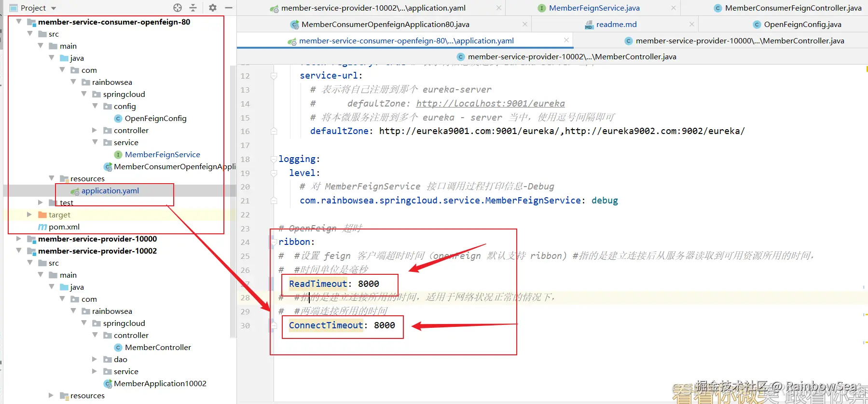Click line number 22 in the gutter
This screenshot has width=868, height=404.
[x=245, y=215]
